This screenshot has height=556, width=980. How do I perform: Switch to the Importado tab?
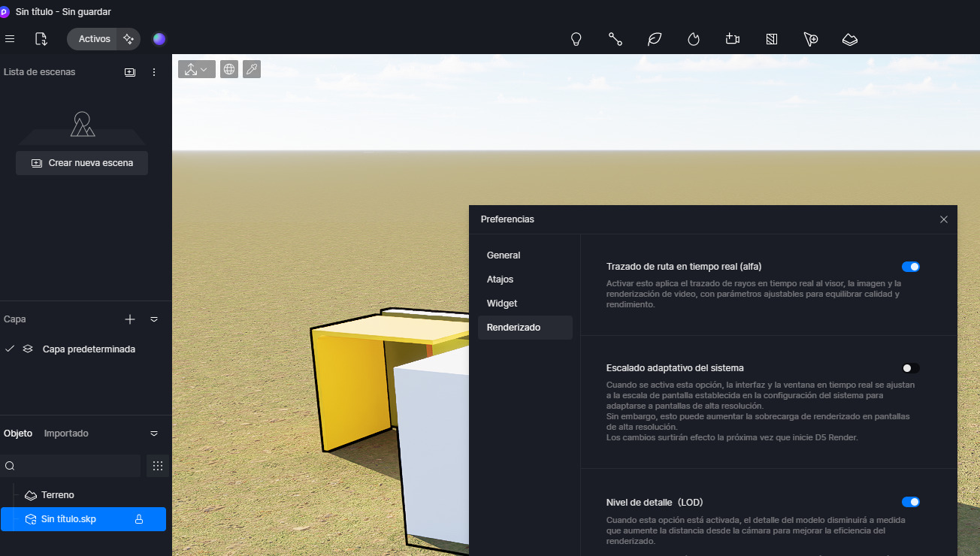tap(66, 434)
